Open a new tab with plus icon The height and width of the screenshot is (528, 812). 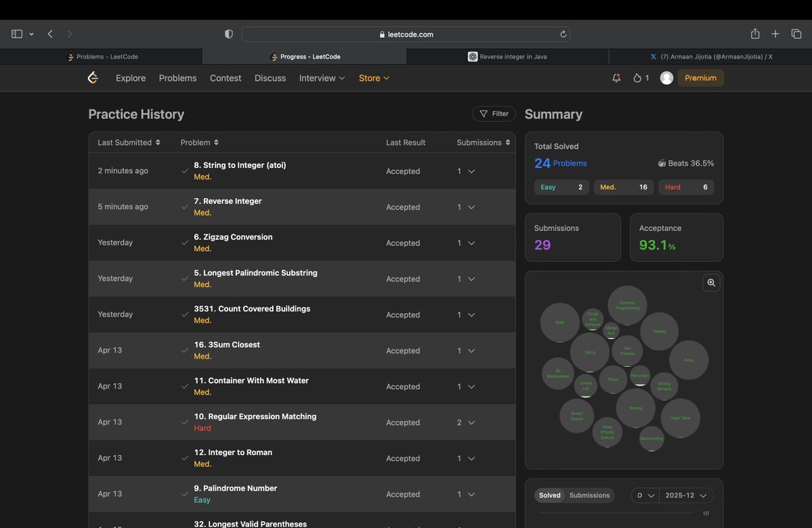775,34
